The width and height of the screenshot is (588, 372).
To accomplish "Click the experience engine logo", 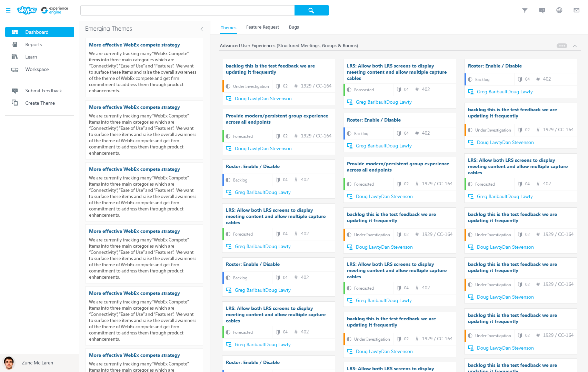I will point(54,10).
